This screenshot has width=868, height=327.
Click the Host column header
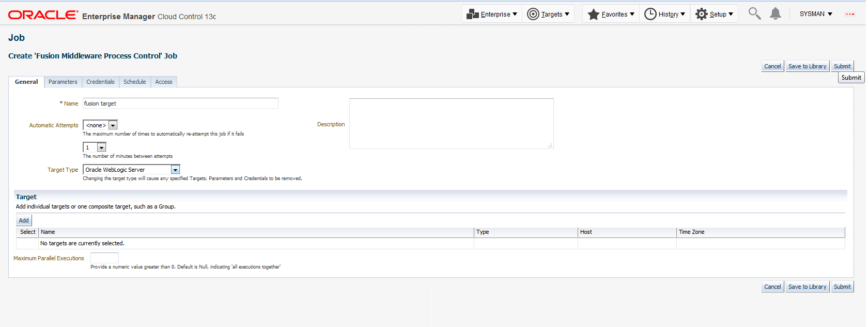(x=627, y=232)
